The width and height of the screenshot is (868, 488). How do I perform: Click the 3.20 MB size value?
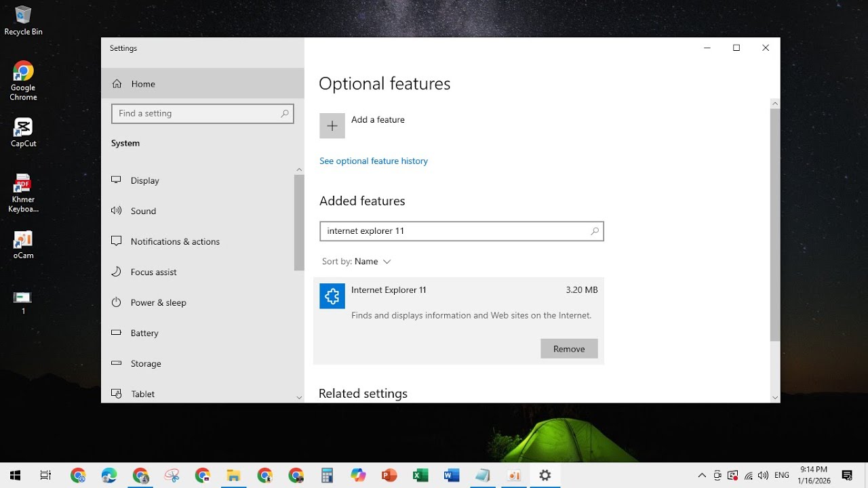coord(582,290)
